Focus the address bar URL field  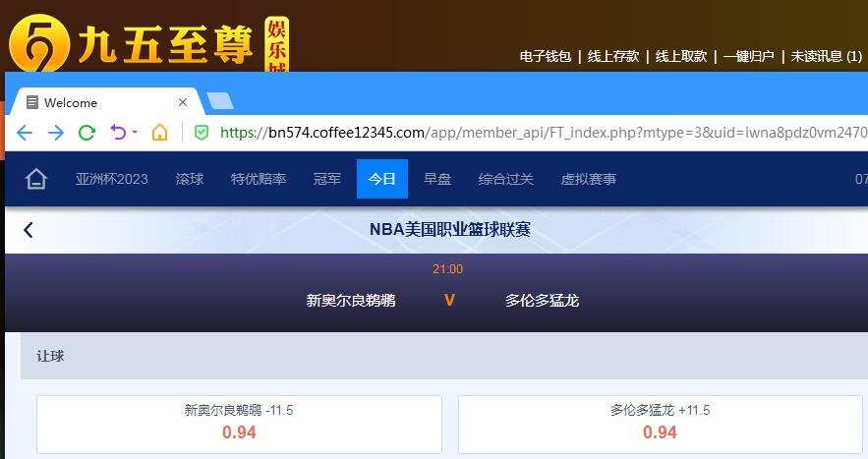543,133
